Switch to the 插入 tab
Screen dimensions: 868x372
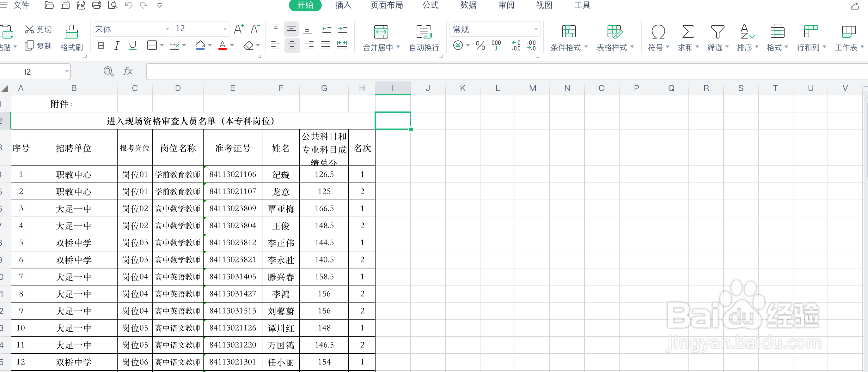(x=343, y=5)
